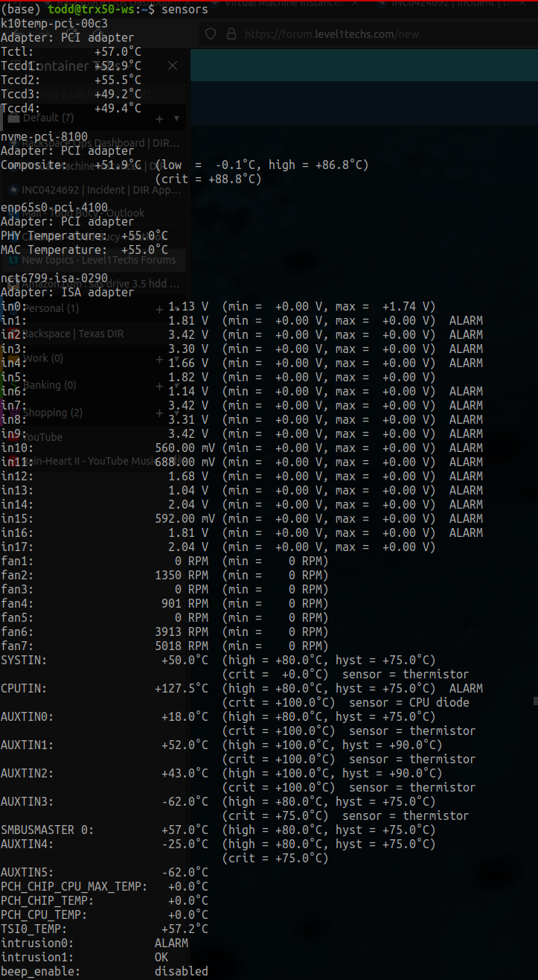The height and width of the screenshot is (980, 538).
Task: Collapse the Default container group arrow
Action: (176, 118)
